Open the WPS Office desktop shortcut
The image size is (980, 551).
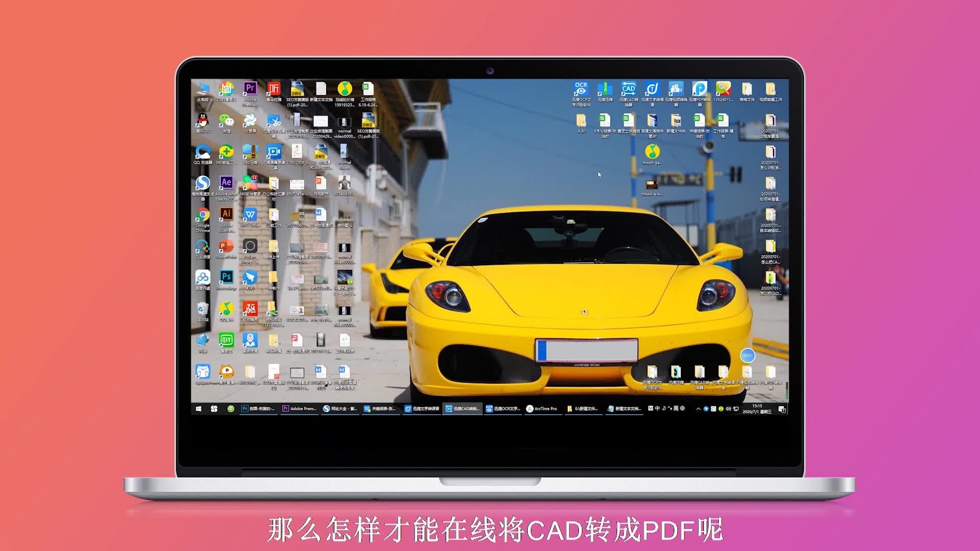(250, 215)
